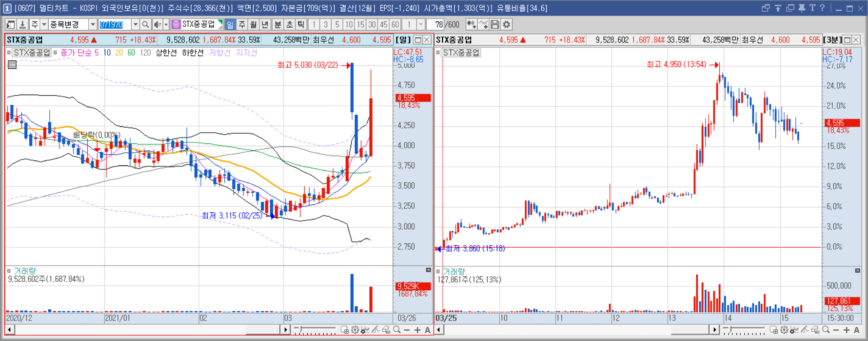Click gear settings icon under daily chart
This screenshot has width=868, height=341.
coord(355,330)
